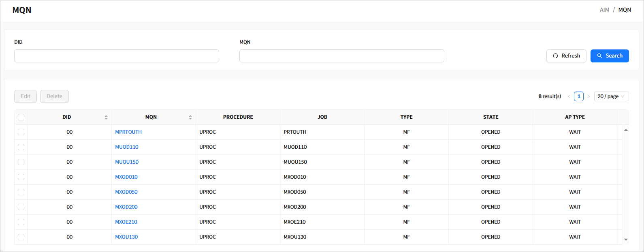
Task: Toggle the select-all header checkbox
Action: pos(21,117)
